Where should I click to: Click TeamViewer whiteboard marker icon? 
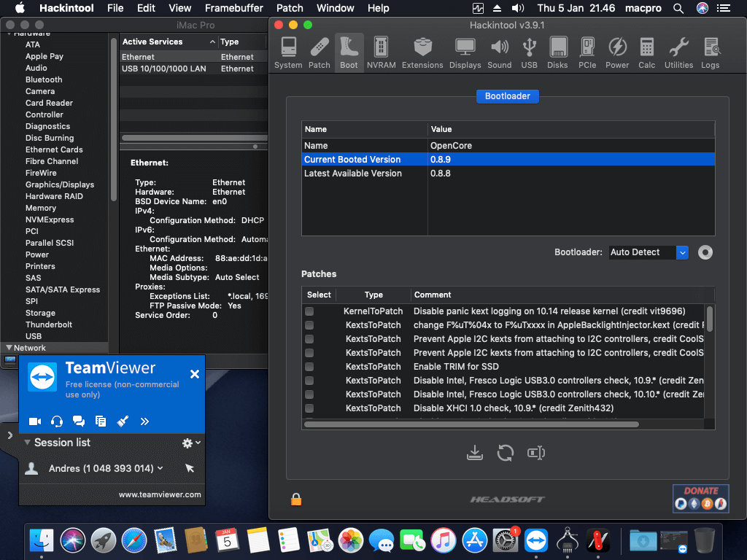click(x=123, y=421)
